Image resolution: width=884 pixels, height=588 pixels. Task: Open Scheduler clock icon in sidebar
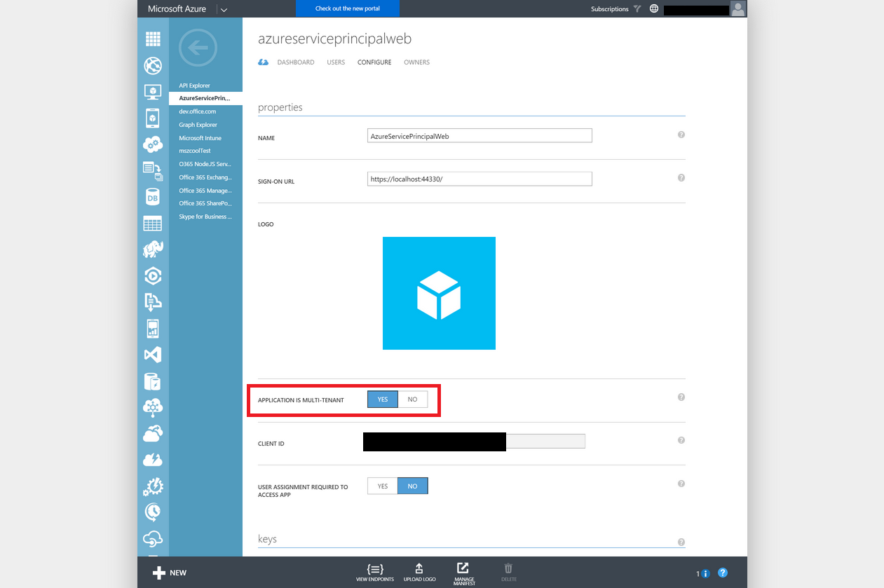[153, 512]
